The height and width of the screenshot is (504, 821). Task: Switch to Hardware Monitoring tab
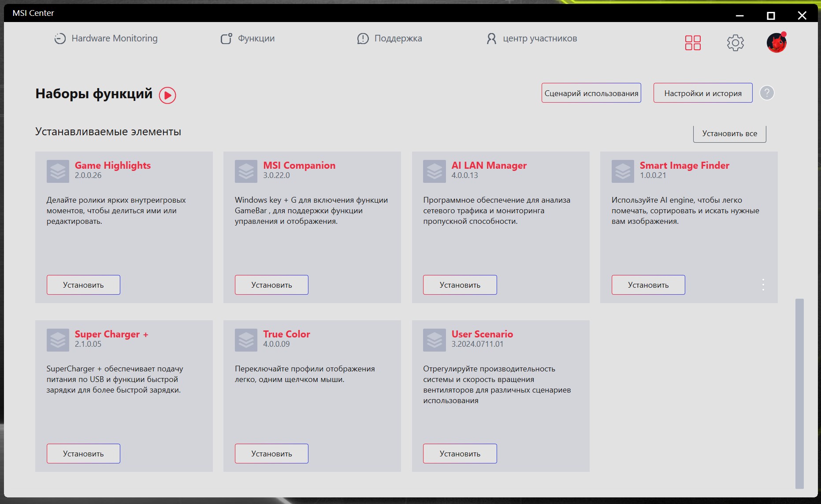pos(106,38)
